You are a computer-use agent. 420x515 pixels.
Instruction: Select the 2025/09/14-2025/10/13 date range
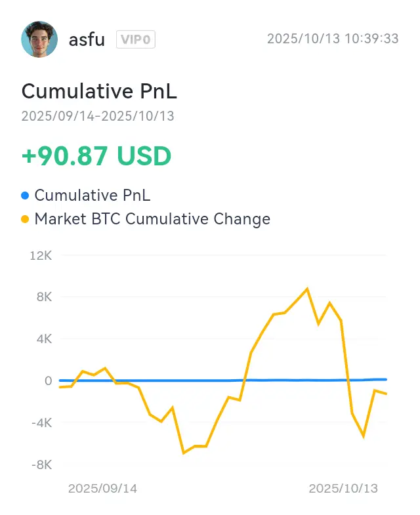(x=98, y=116)
